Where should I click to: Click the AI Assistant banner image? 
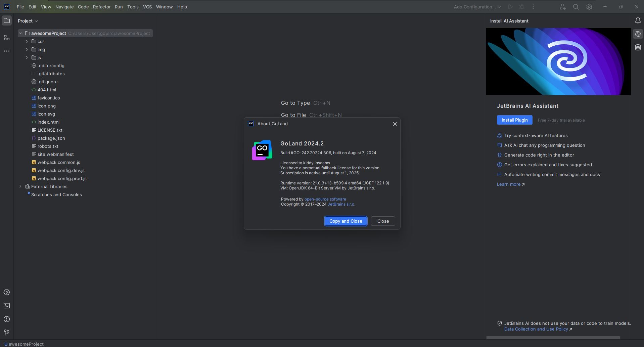[x=558, y=61]
